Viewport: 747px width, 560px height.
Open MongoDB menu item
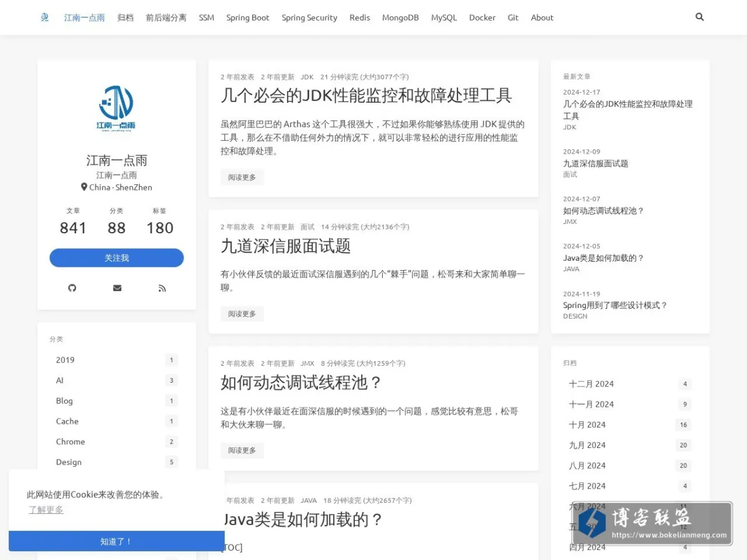(400, 17)
